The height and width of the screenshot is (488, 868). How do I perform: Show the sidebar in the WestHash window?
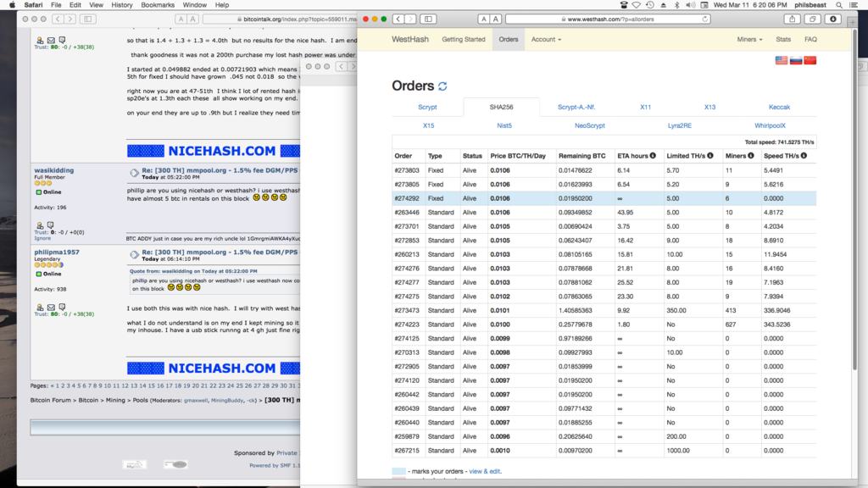428,19
